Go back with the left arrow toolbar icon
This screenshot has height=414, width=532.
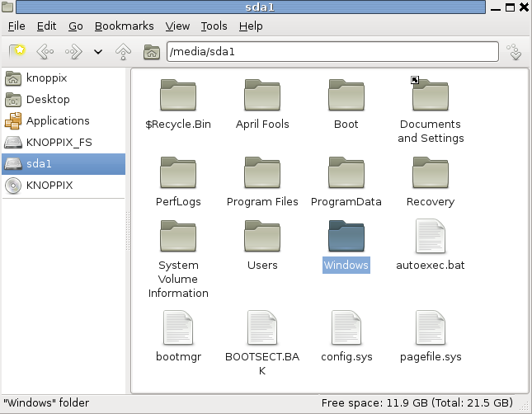(x=45, y=52)
